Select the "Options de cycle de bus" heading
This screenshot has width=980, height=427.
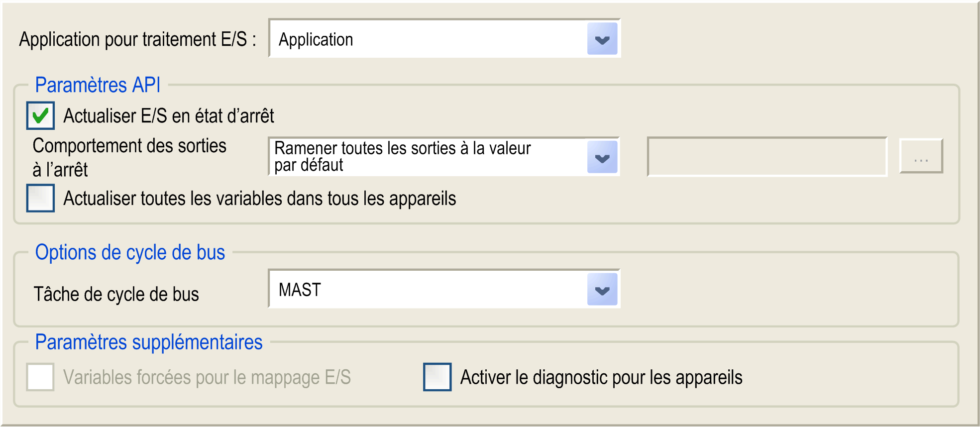click(130, 253)
